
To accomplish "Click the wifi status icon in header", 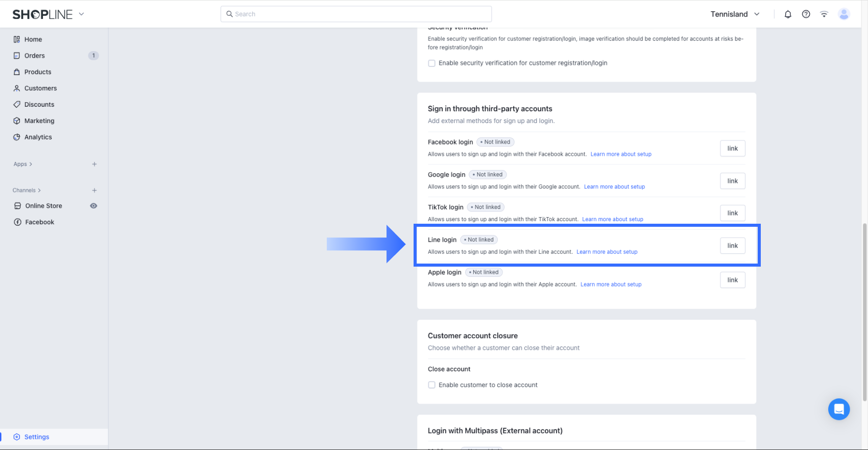I will (824, 14).
